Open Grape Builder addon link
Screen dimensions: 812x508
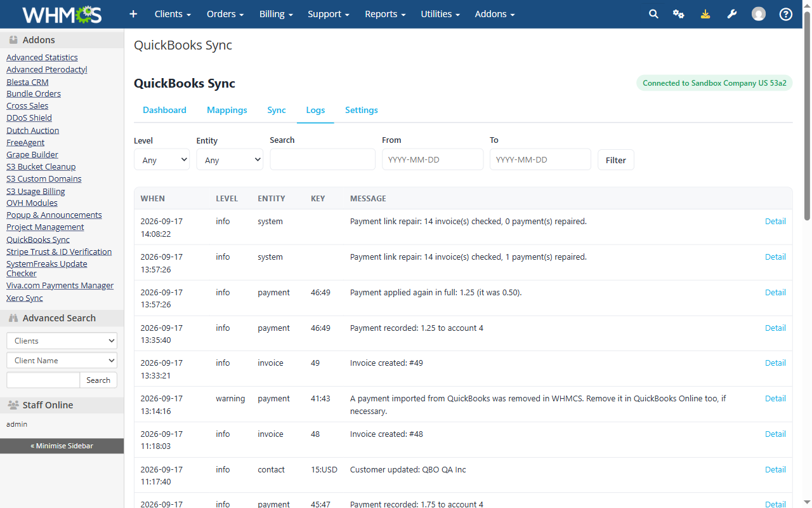click(x=32, y=155)
